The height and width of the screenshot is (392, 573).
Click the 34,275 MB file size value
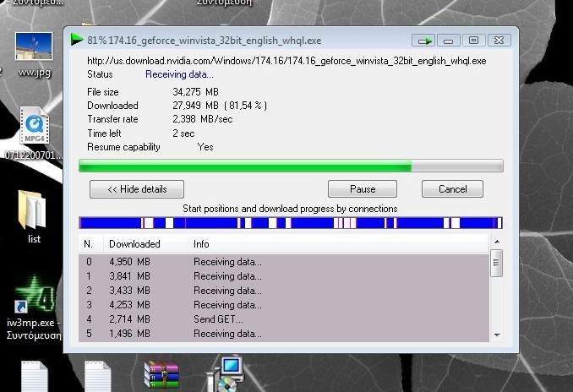pos(195,92)
